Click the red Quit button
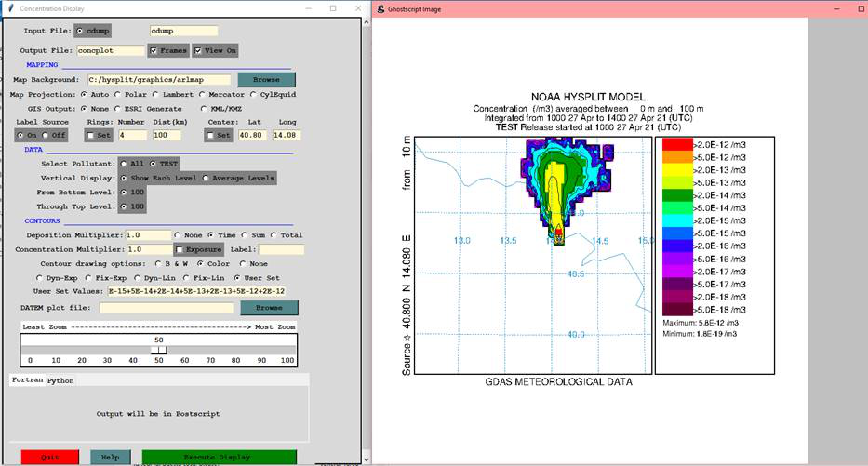The width and height of the screenshot is (868, 466). (x=50, y=457)
